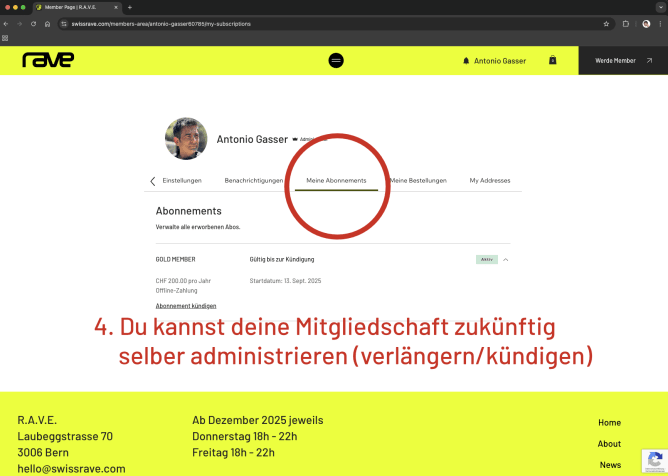Select the Meine Abonnements tab
This screenshot has width=668, height=476.
[x=336, y=180]
